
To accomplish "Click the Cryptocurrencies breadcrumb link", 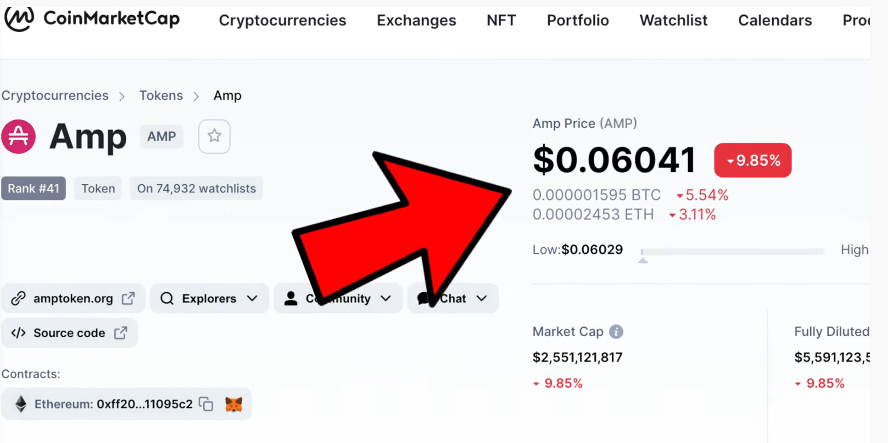I will point(55,96).
